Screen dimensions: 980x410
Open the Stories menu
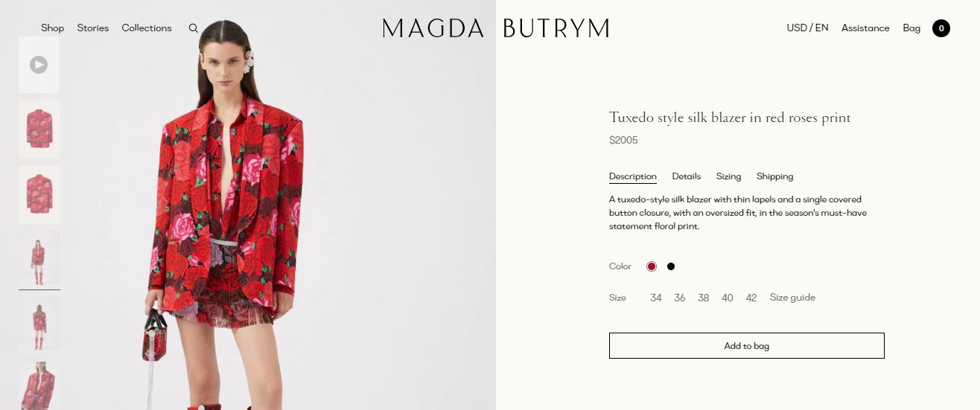click(93, 28)
